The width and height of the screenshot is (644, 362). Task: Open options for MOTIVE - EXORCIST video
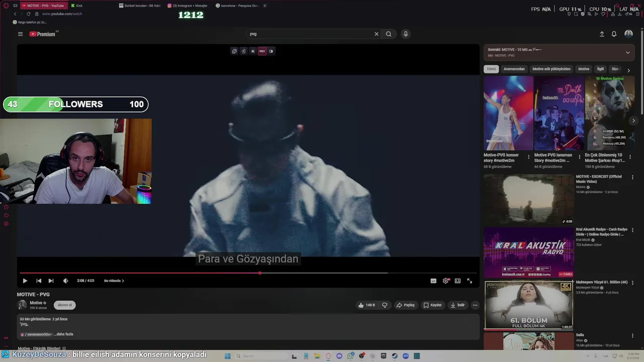[632, 177]
